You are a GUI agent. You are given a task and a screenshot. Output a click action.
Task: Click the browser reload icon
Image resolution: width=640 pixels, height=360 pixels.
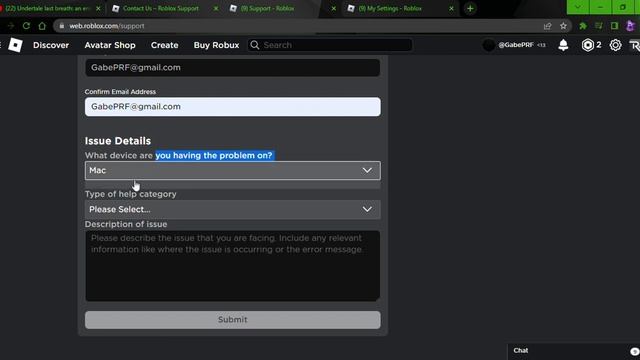pyautogui.click(x=27, y=26)
